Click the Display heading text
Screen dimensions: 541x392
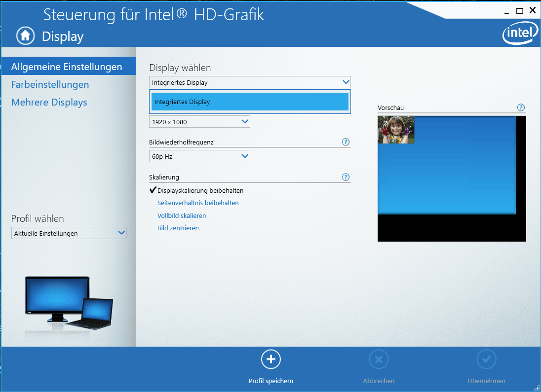coord(63,36)
